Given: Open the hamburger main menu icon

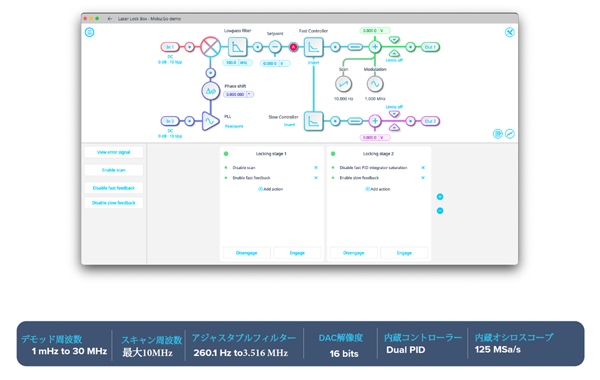Looking at the screenshot, I should [90, 32].
